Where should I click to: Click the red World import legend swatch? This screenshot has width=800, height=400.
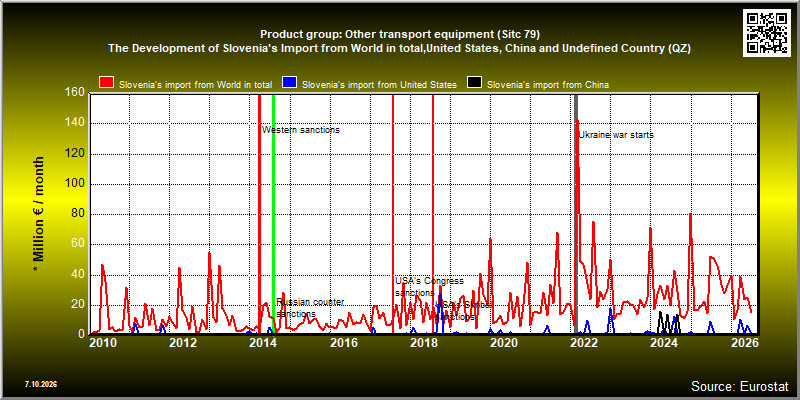tap(107, 83)
